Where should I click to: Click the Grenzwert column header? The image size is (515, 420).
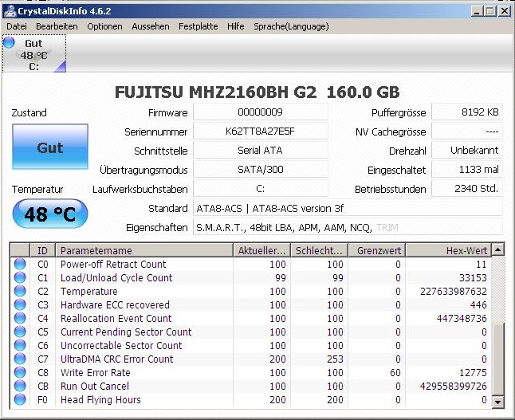coord(377,250)
